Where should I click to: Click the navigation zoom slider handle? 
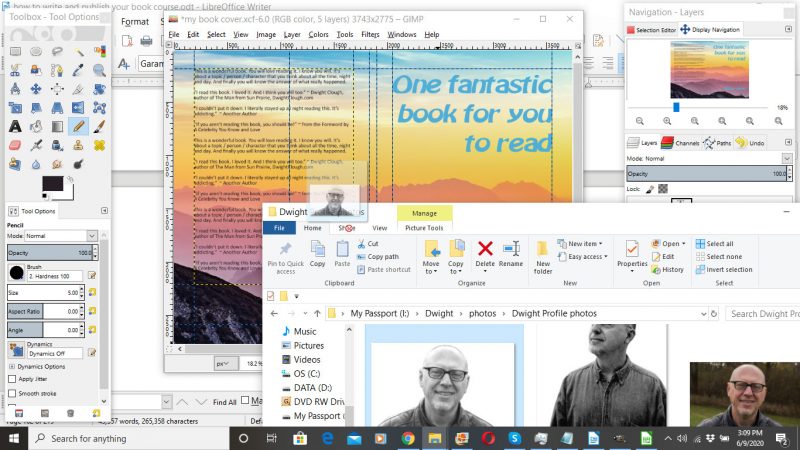pos(676,107)
